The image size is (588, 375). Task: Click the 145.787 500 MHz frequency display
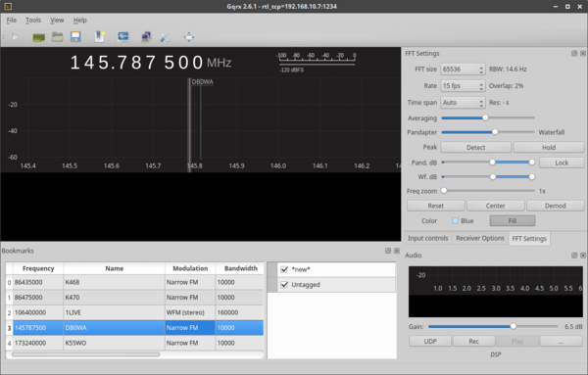(x=151, y=63)
